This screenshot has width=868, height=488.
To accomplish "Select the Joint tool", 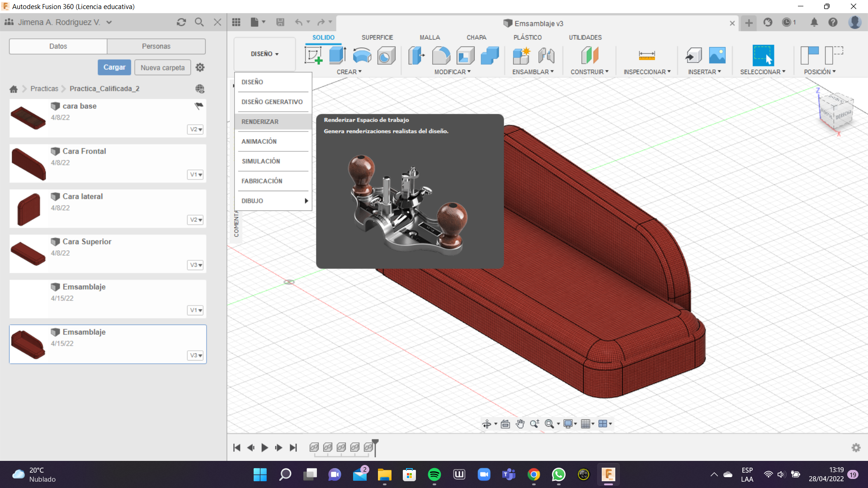I will pos(546,56).
